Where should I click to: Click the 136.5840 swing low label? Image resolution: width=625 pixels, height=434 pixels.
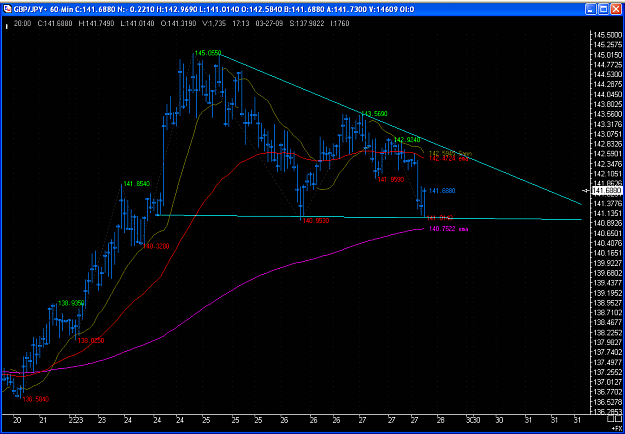click(x=35, y=399)
